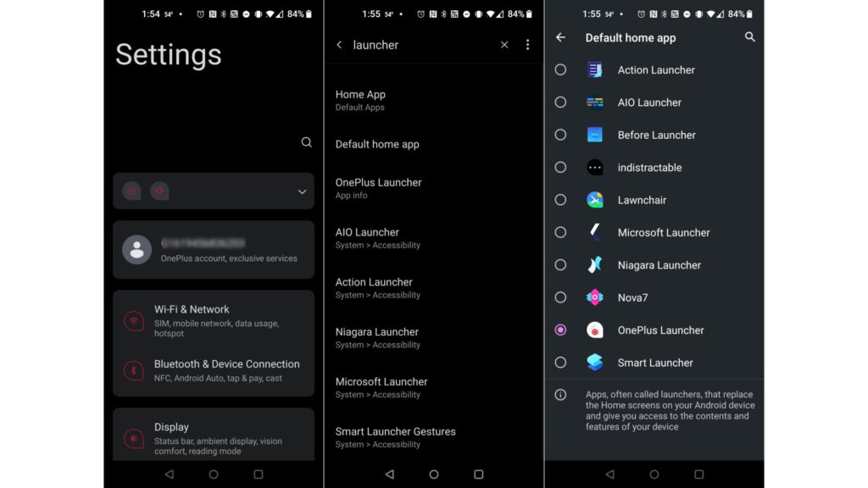Screen dimensions: 868x488
Task: Tap the Display brightness icon
Action: point(134,439)
